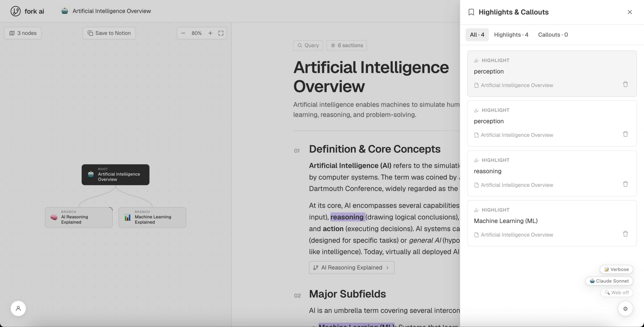Click the brain icon on AI Reasoning node
Viewport: 644px width, 327px height.
[x=54, y=217]
